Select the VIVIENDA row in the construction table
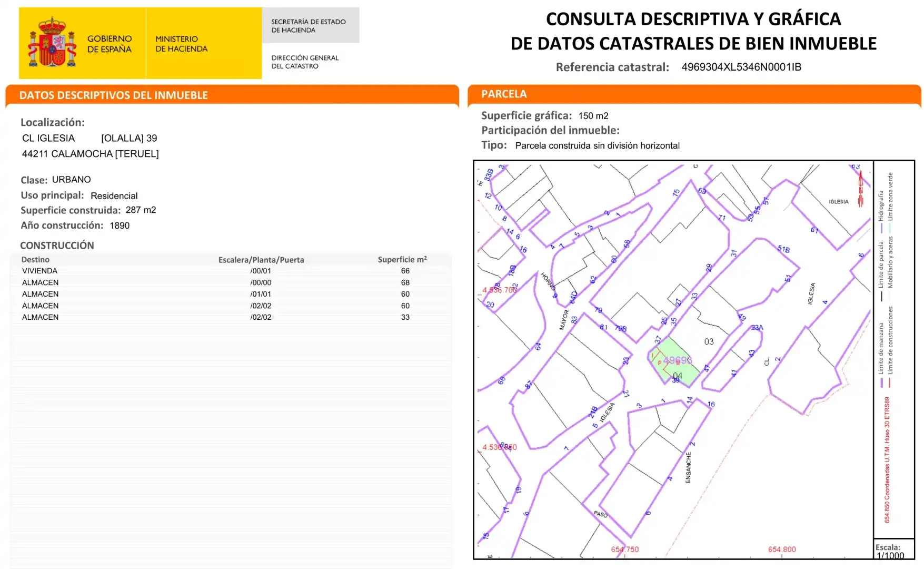The height and width of the screenshot is (569, 924). [x=231, y=271]
